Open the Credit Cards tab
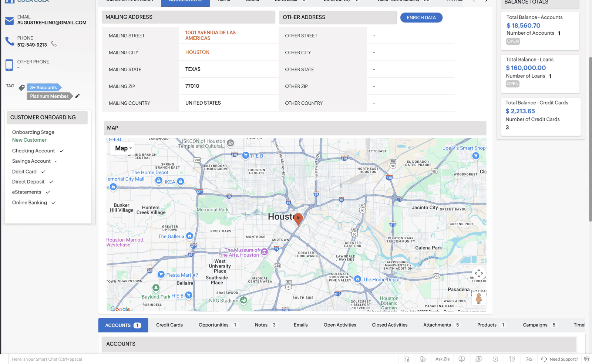Screen dimensions: 592x364 point(169,325)
